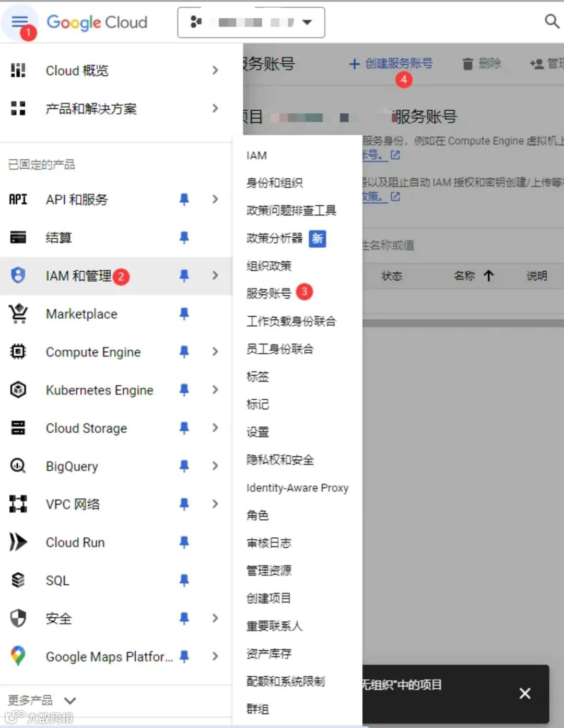The height and width of the screenshot is (728, 564).
Task: Unpin API 和服务 from pinned products
Action: click(x=184, y=199)
